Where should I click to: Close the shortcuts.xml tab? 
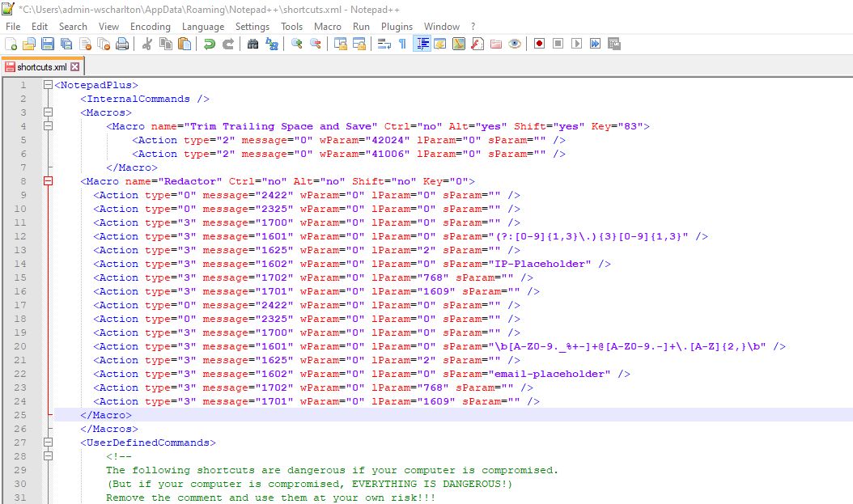(x=75, y=67)
